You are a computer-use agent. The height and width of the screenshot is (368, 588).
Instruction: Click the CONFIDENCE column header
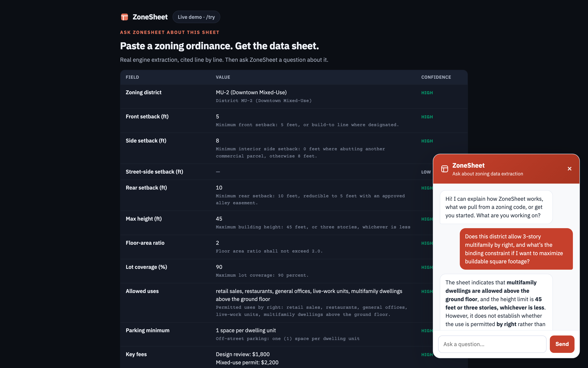[x=436, y=77]
